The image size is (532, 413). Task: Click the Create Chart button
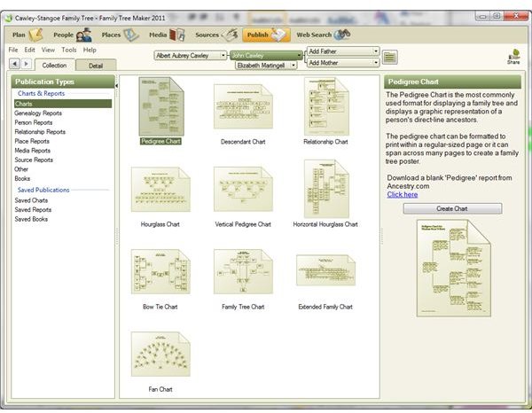452,208
